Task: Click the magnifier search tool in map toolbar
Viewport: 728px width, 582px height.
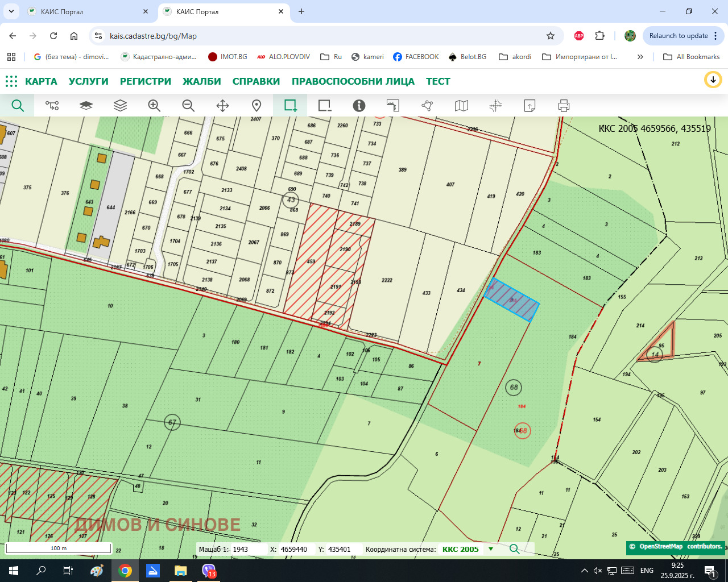Action: [18, 106]
